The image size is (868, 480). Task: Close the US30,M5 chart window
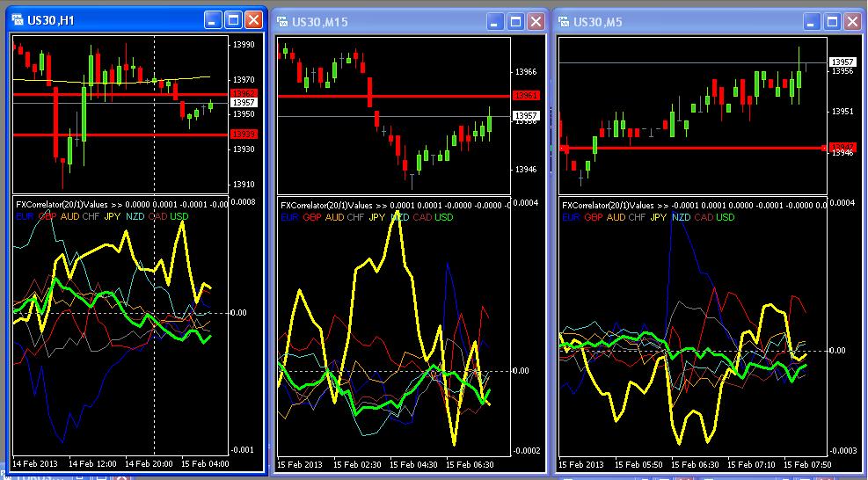coord(852,22)
